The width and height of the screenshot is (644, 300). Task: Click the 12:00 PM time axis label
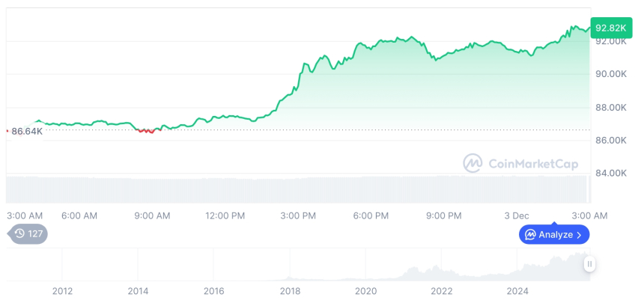225,215
